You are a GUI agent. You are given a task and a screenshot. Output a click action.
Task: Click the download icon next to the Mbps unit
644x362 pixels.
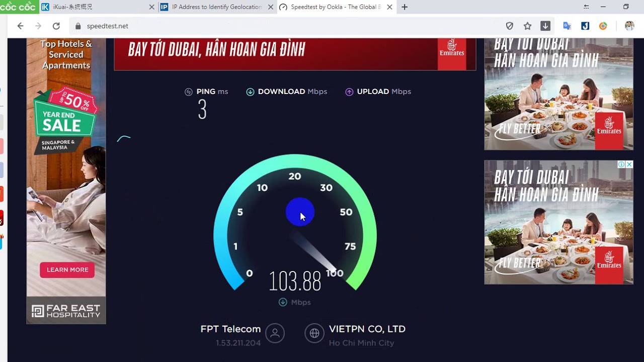[x=283, y=302]
